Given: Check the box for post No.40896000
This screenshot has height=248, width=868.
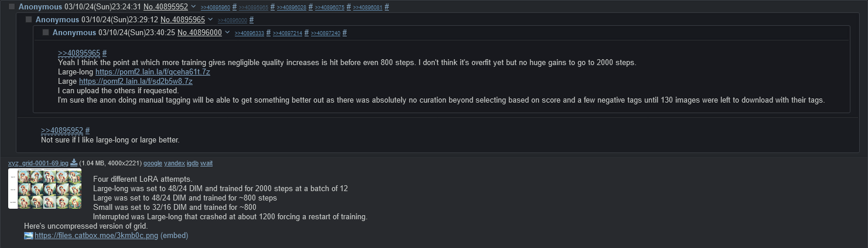Looking at the screenshot, I should pos(46,33).
